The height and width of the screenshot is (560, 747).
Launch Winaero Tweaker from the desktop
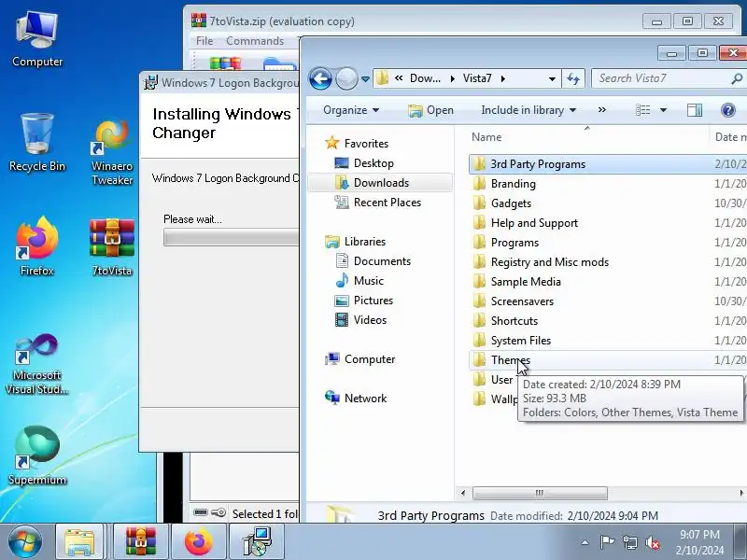coord(112,151)
